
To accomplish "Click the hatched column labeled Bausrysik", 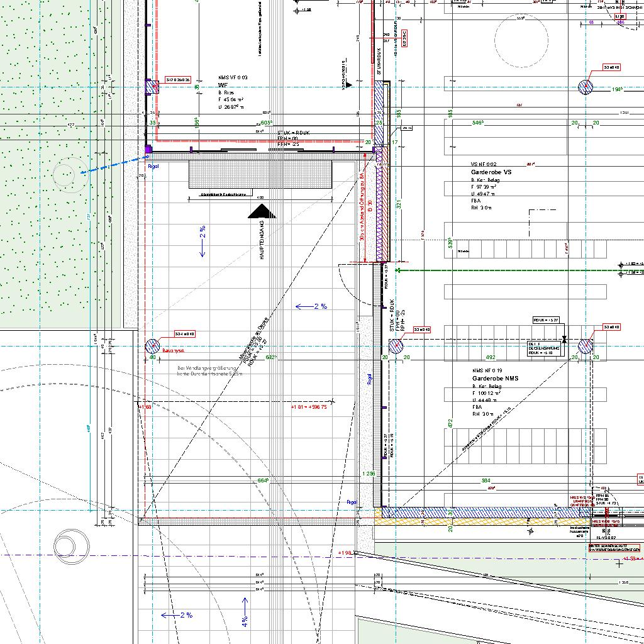I will pyautogui.click(x=153, y=346).
